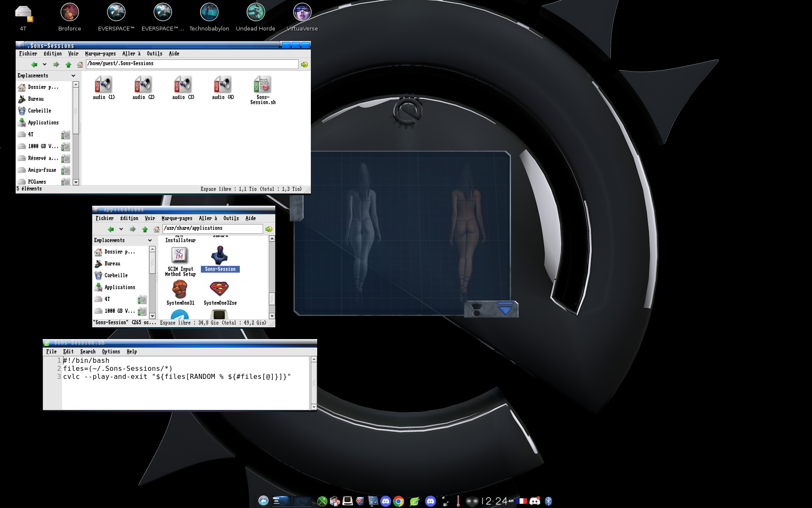Open the thermometer temperature tray icon
Viewport: 812px width, 508px height.
[458, 501]
